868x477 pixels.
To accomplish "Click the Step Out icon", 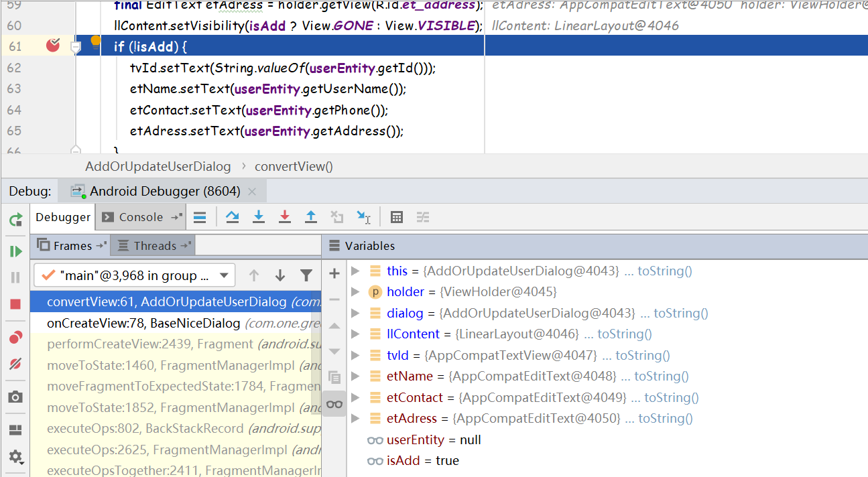I will pos(309,216).
